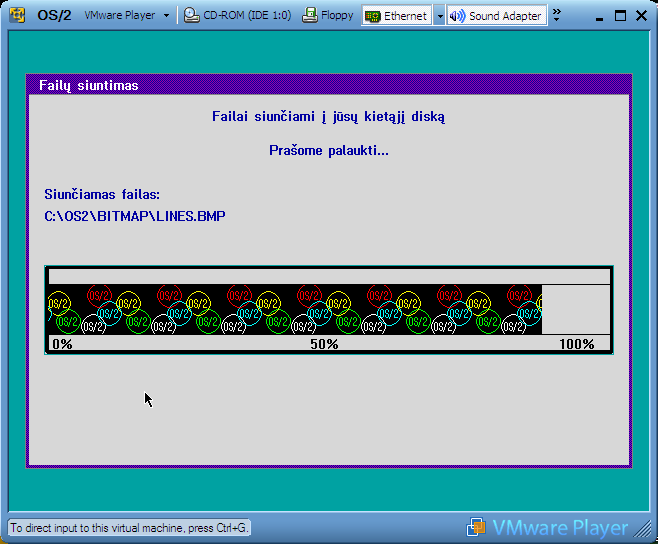Open the VMware Player dropdown menu
The image size is (658, 544).
tap(127, 16)
